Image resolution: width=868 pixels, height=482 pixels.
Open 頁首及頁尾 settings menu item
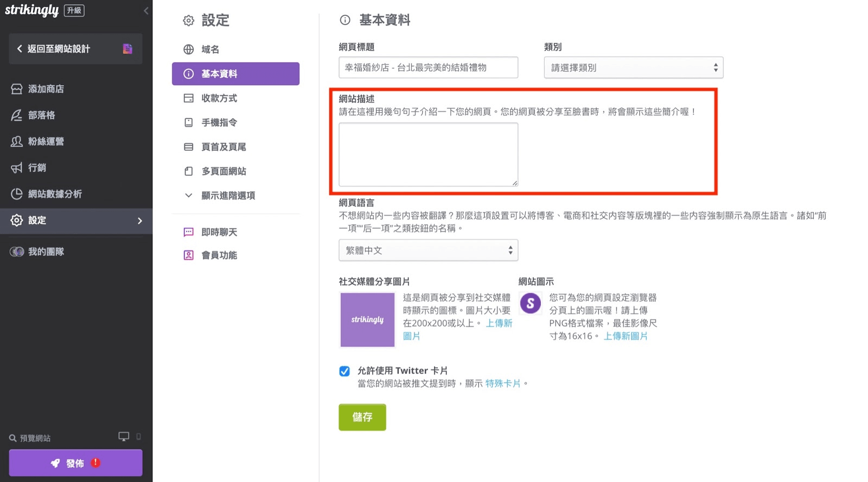point(224,147)
